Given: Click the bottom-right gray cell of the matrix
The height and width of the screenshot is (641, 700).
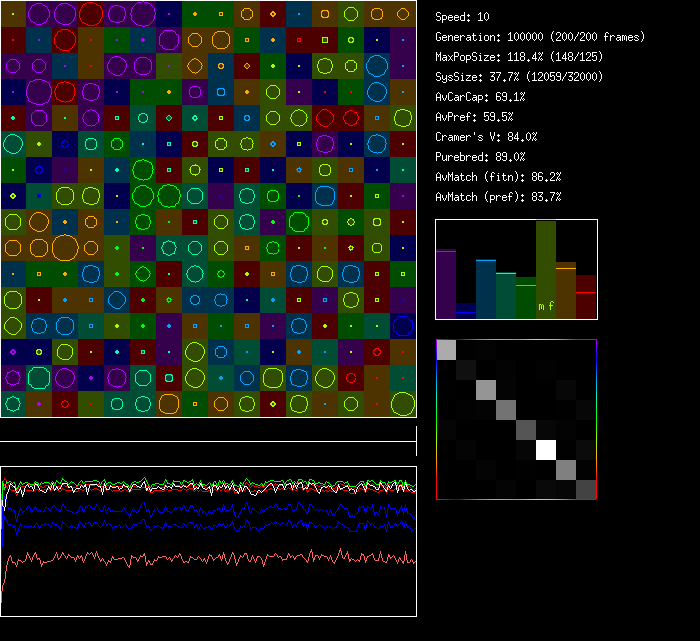Looking at the screenshot, I should 586,489.
